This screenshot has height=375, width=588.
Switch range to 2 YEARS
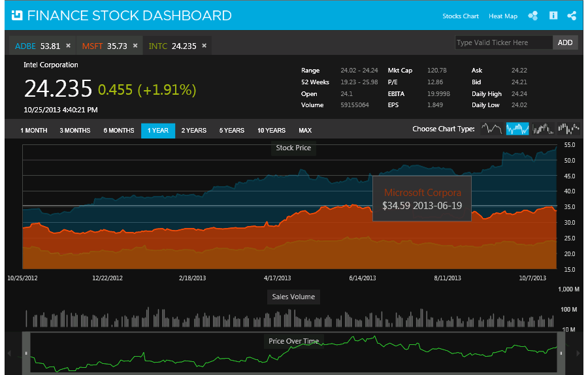pos(194,131)
